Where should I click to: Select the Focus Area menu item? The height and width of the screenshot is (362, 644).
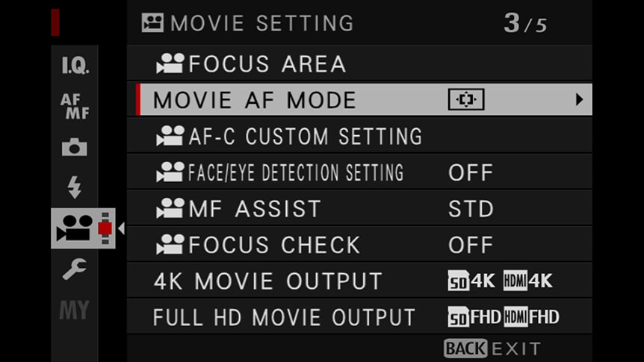click(359, 63)
